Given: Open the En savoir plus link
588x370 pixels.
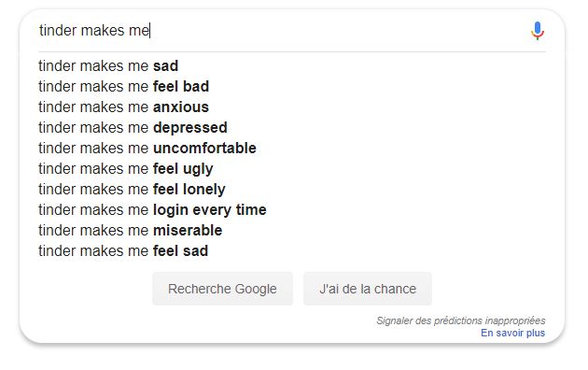Looking at the screenshot, I should (x=512, y=333).
